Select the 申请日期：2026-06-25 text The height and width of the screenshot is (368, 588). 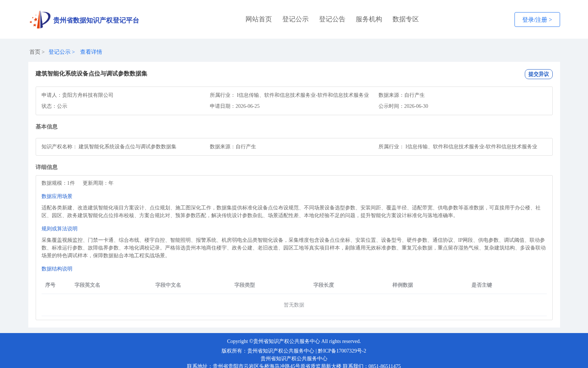point(235,106)
